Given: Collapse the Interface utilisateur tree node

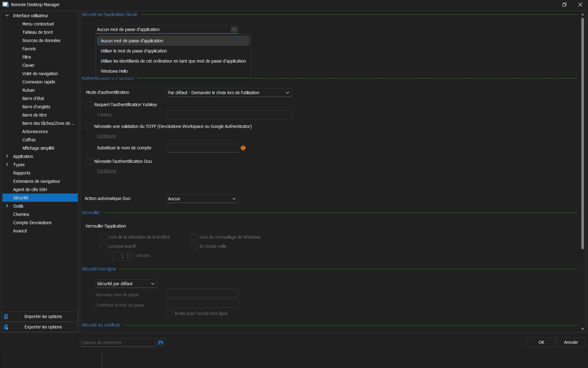Looking at the screenshot, I should pos(7,16).
